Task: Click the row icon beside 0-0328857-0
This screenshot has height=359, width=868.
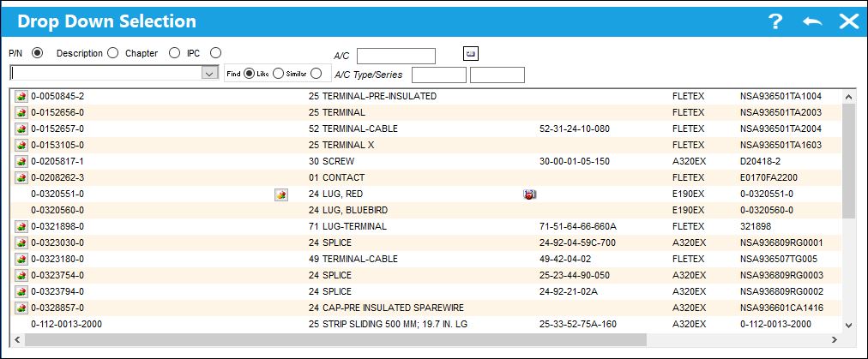Action: tap(21, 308)
